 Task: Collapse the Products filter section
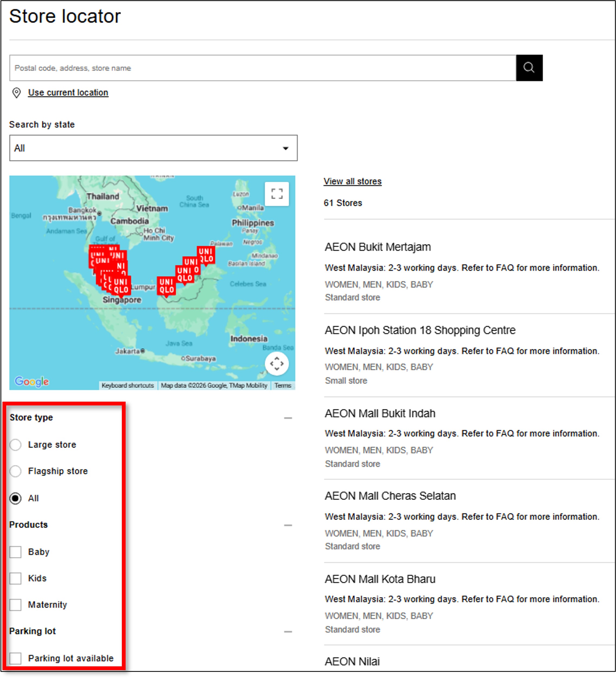point(288,525)
